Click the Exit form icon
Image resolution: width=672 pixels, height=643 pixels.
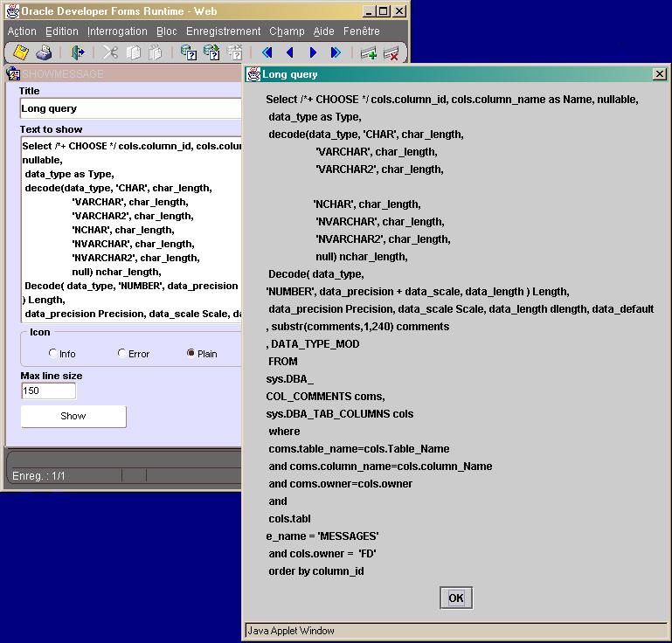(x=78, y=52)
